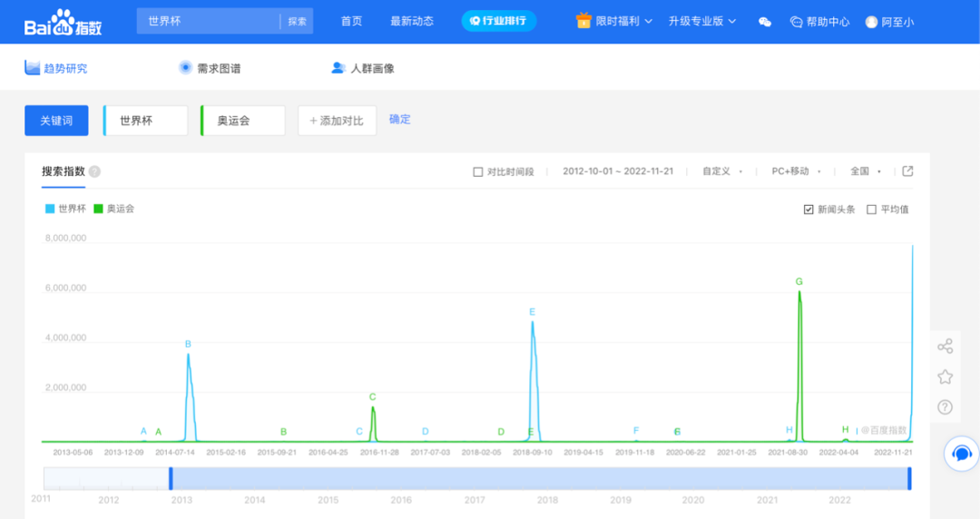The image size is (980, 519).
Task: Click the left handle of timeline range slider
Action: (x=171, y=478)
